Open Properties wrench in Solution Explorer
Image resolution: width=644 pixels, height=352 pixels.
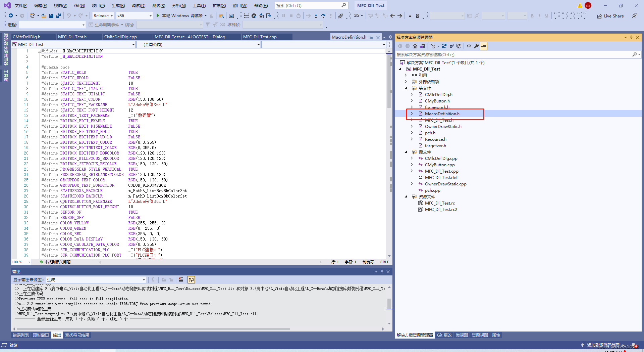point(476,46)
